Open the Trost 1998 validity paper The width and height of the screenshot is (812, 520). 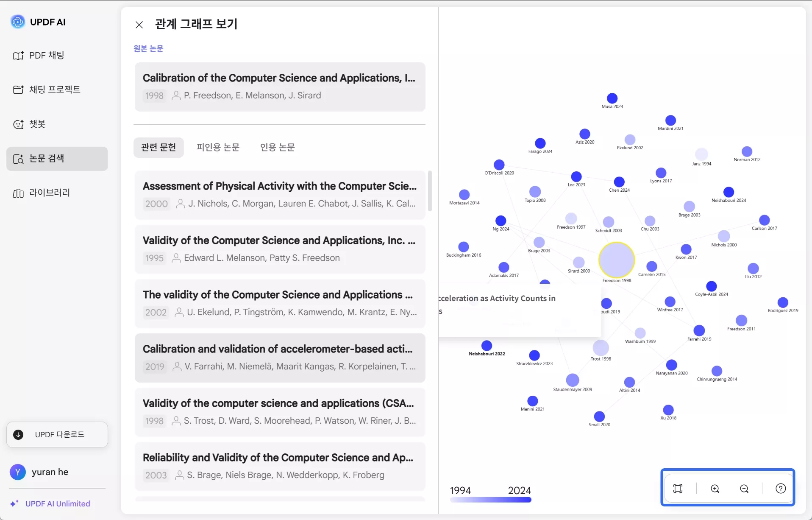tap(280, 412)
